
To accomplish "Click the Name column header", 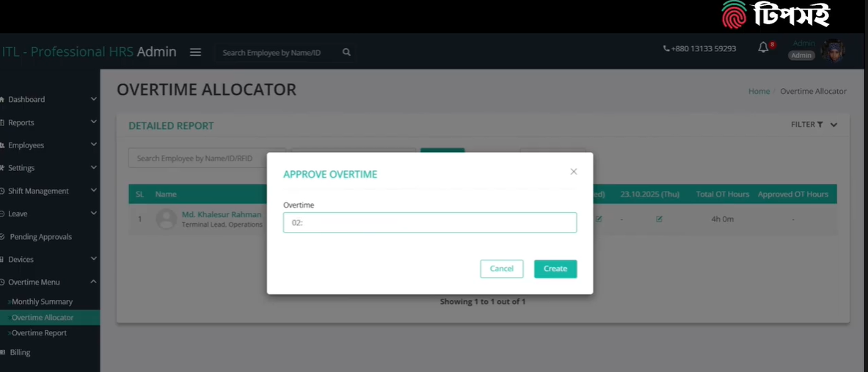I will [166, 194].
